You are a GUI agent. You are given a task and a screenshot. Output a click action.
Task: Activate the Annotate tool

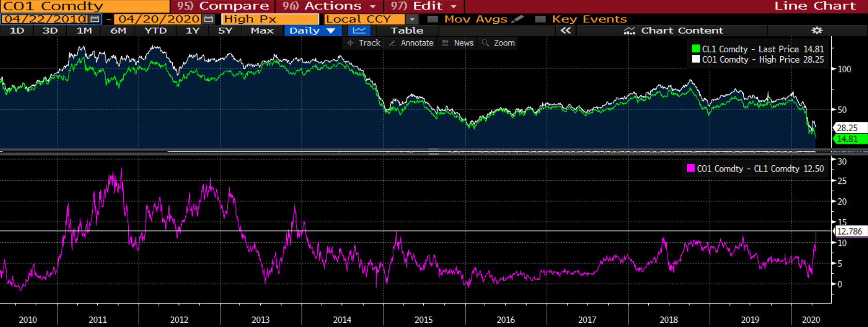411,43
